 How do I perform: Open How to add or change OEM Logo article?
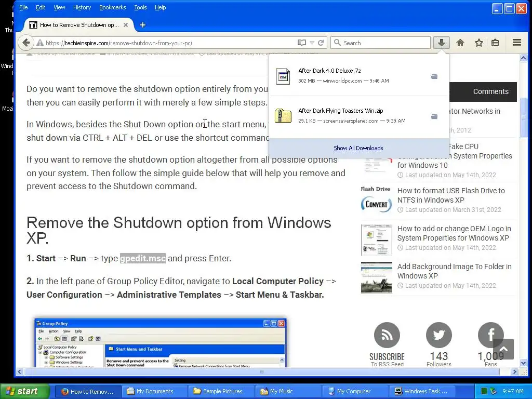click(x=454, y=233)
